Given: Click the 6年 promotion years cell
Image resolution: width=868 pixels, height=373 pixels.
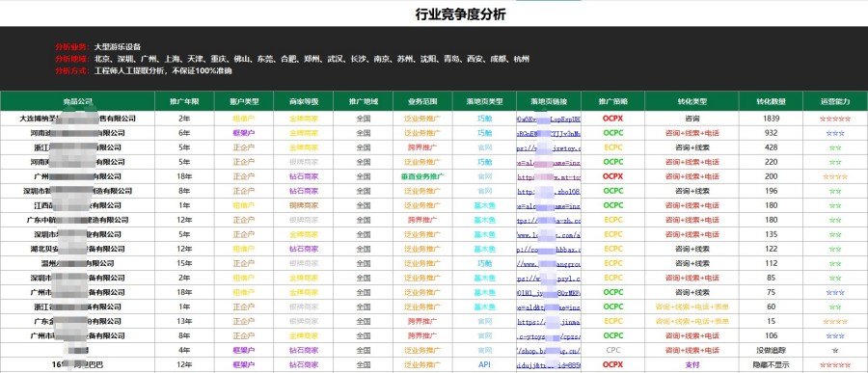Looking at the screenshot, I should point(184,133).
